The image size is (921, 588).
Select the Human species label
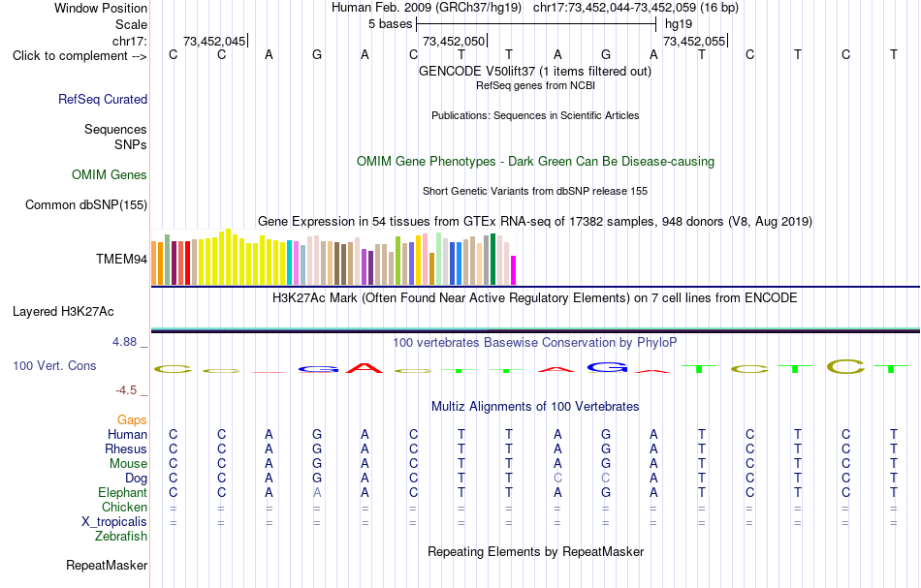(127, 435)
